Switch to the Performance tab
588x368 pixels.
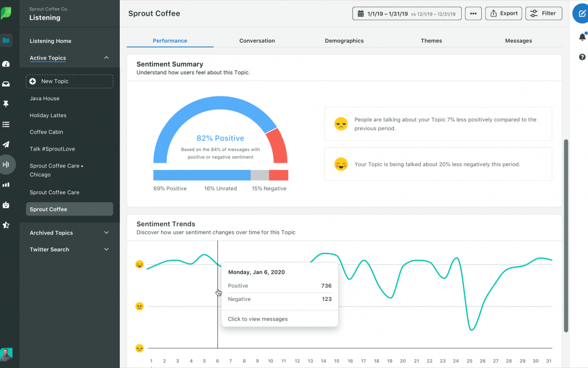coord(170,40)
